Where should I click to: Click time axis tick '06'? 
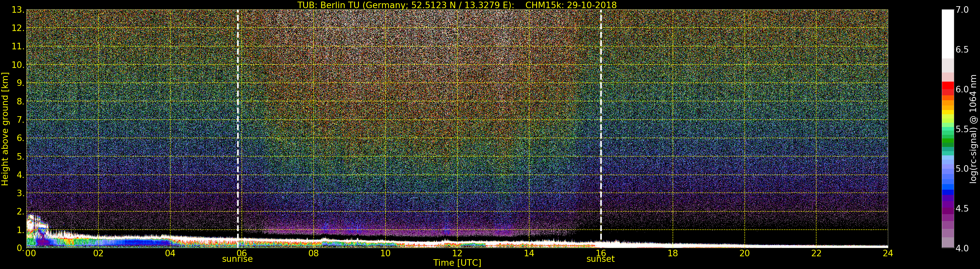coord(242,253)
